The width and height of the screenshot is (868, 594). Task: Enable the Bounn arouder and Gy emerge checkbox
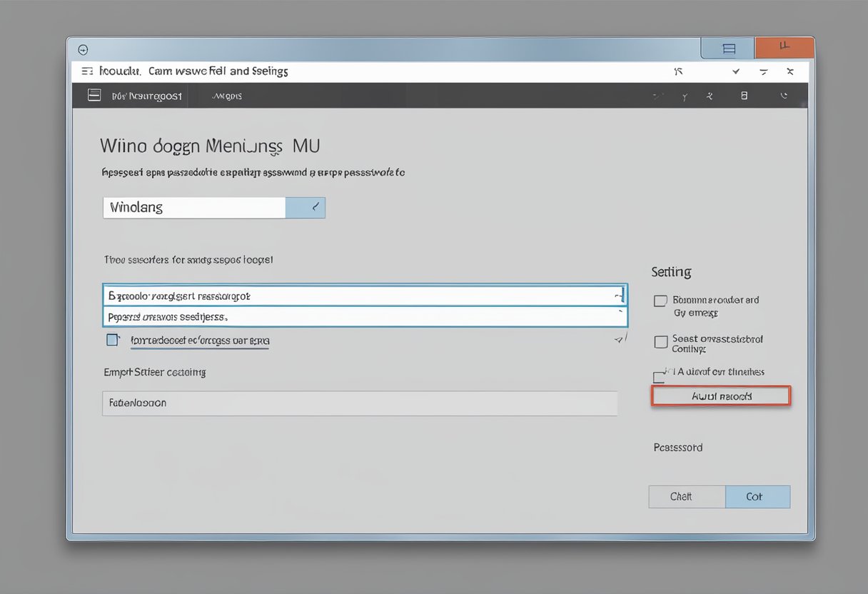[x=659, y=301]
